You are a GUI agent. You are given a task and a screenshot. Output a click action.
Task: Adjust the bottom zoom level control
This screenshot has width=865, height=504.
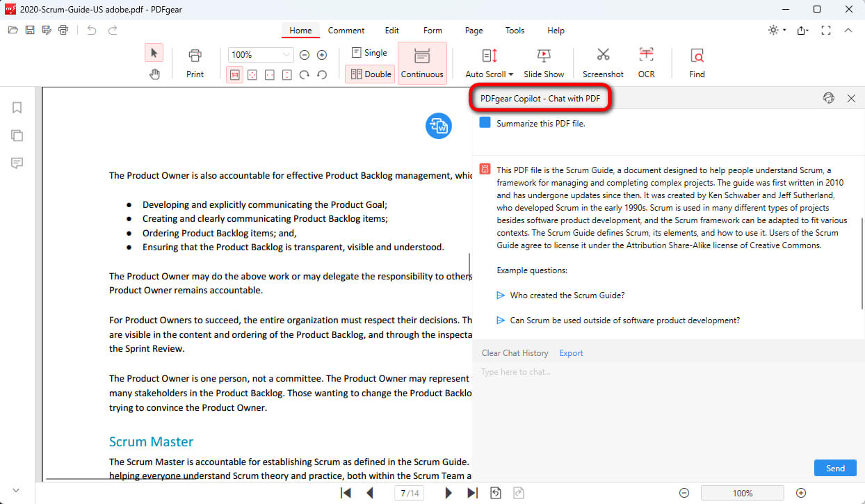(x=742, y=492)
